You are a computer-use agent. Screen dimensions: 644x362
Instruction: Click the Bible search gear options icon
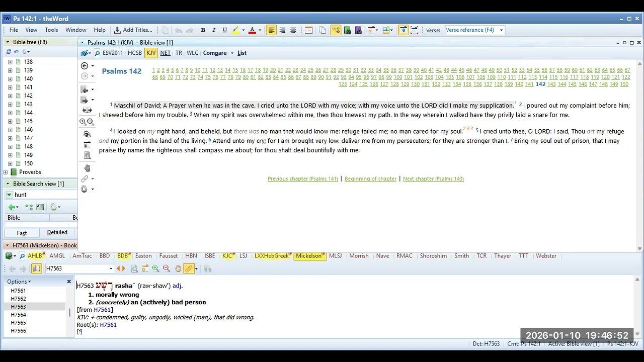click(x=53, y=207)
